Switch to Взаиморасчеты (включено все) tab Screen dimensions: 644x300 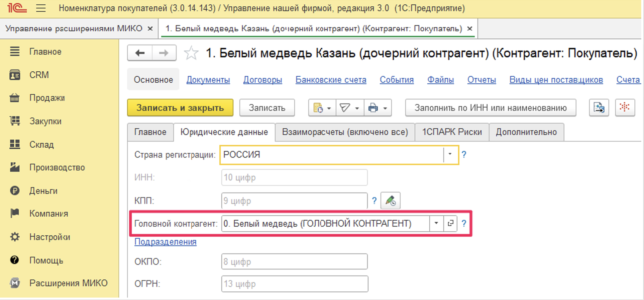345,132
